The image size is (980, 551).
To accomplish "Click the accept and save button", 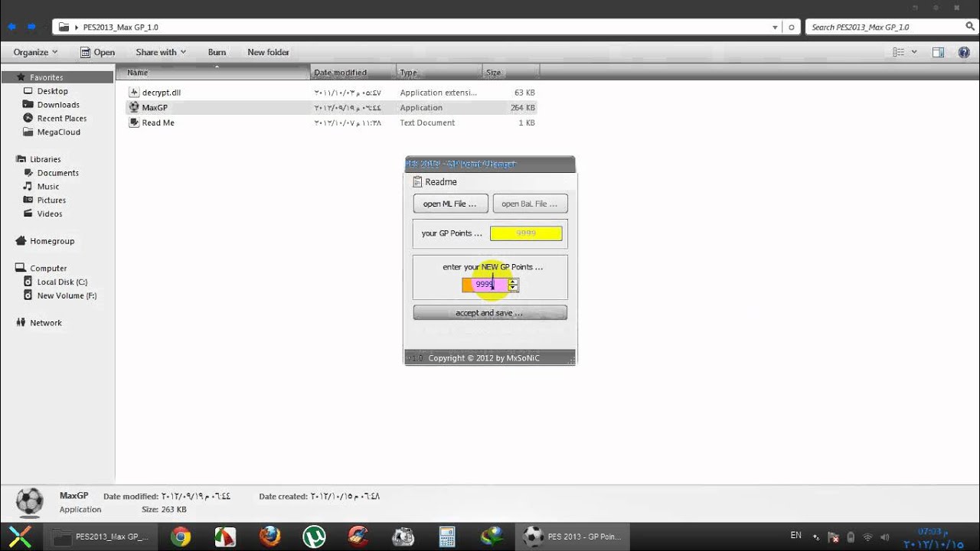I will [x=490, y=312].
